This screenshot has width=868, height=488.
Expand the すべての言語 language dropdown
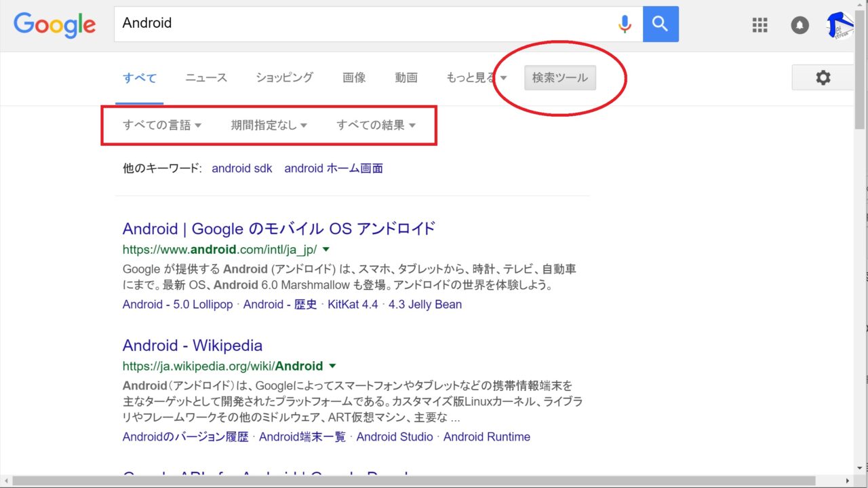[162, 125]
